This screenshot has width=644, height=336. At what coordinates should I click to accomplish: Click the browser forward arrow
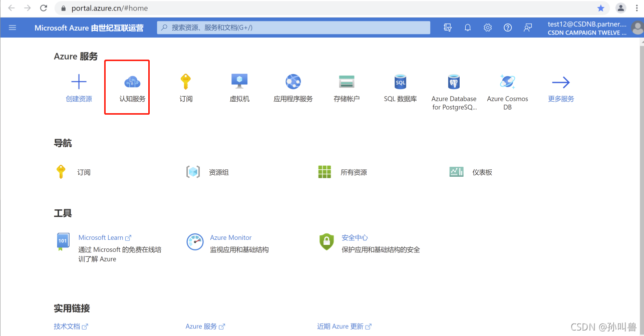[28, 8]
